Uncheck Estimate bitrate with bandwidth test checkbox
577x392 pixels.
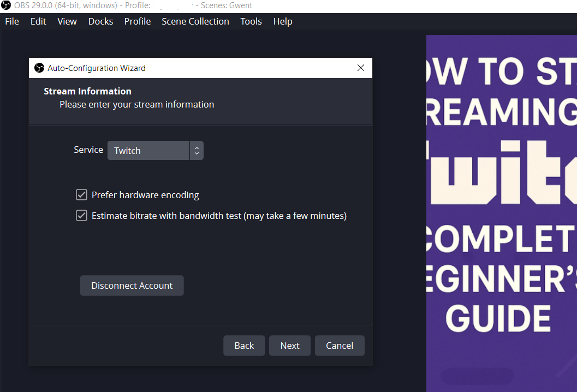pos(81,215)
